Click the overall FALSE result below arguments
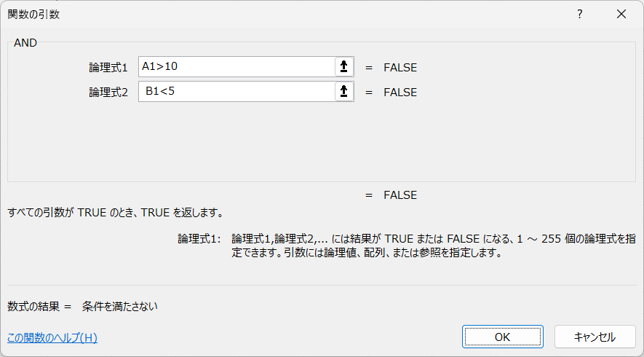Screen dimensions: 644x357 400,195
